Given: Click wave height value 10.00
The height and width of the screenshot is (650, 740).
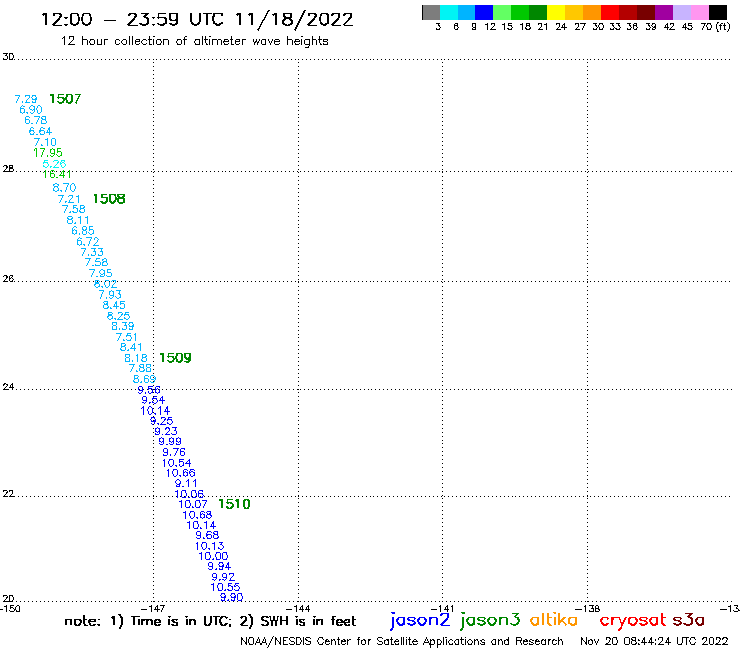Looking at the screenshot, I should pos(213,556).
